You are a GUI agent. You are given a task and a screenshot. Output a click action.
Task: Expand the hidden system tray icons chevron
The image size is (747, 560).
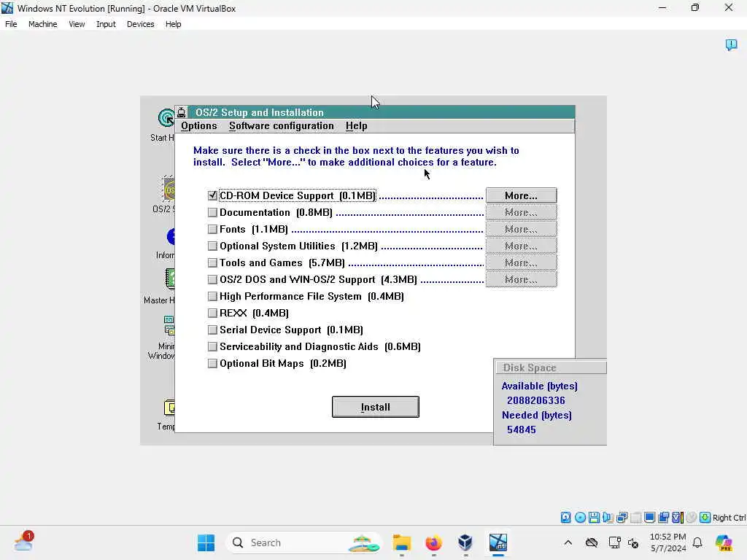coord(568,542)
